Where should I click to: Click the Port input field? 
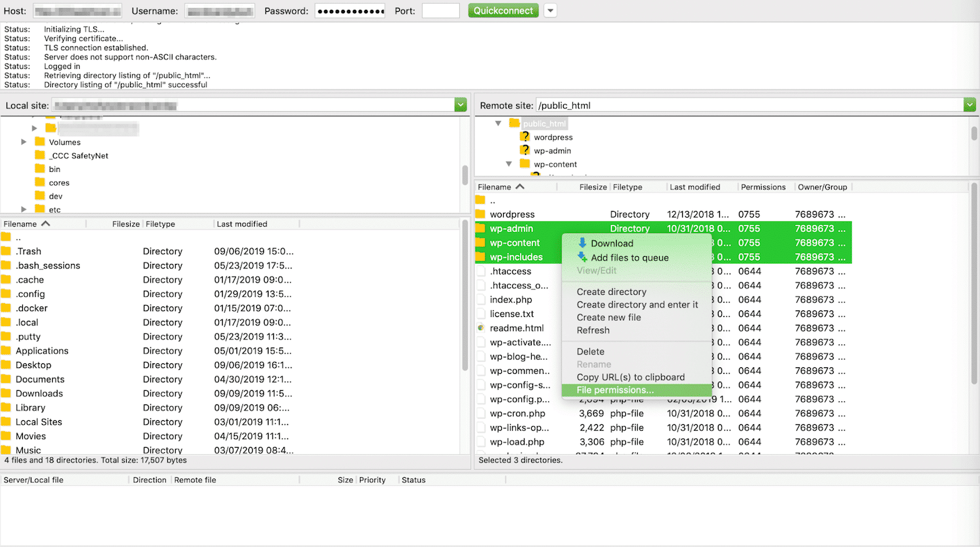(x=440, y=10)
